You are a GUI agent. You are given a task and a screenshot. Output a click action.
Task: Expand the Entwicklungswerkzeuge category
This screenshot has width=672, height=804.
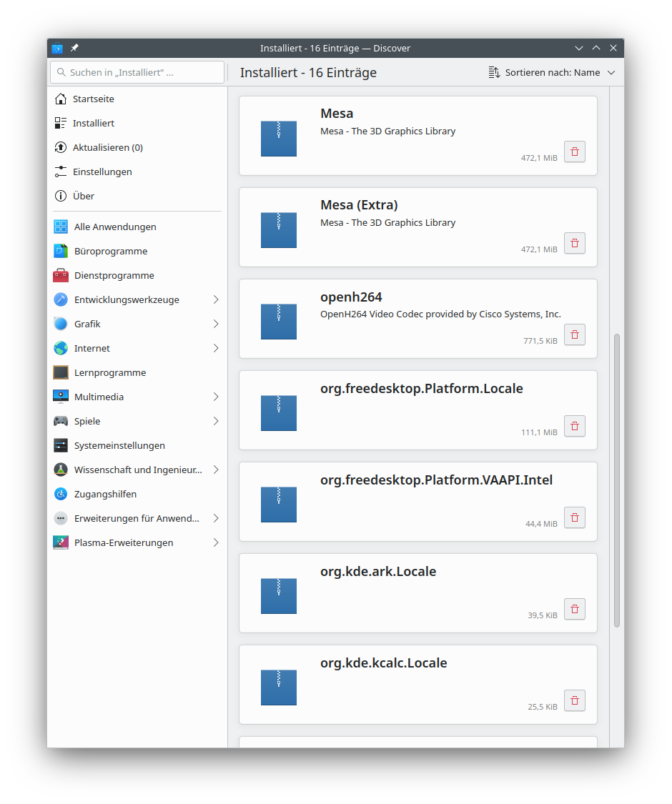pyautogui.click(x=216, y=299)
